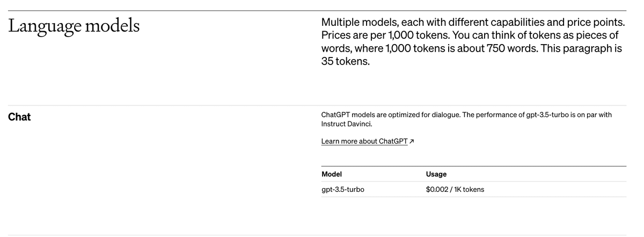This screenshot has width=644, height=237.
Task: Click the phrase 'is on par with'
Action: click(591, 115)
